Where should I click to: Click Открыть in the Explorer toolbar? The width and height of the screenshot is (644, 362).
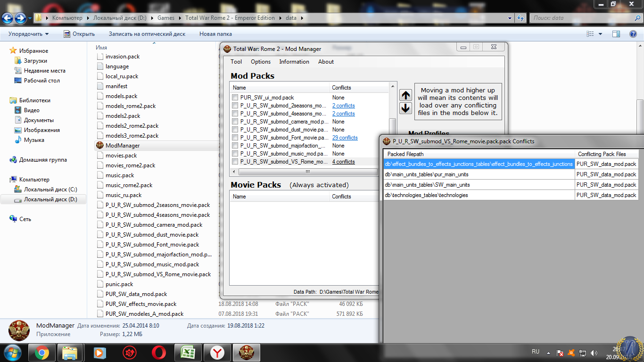coord(79,34)
